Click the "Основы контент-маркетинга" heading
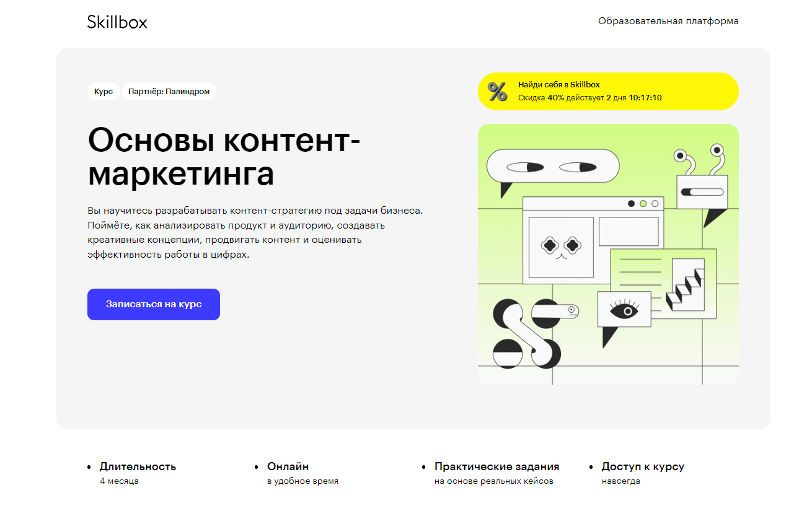812x516 pixels. point(224,157)
